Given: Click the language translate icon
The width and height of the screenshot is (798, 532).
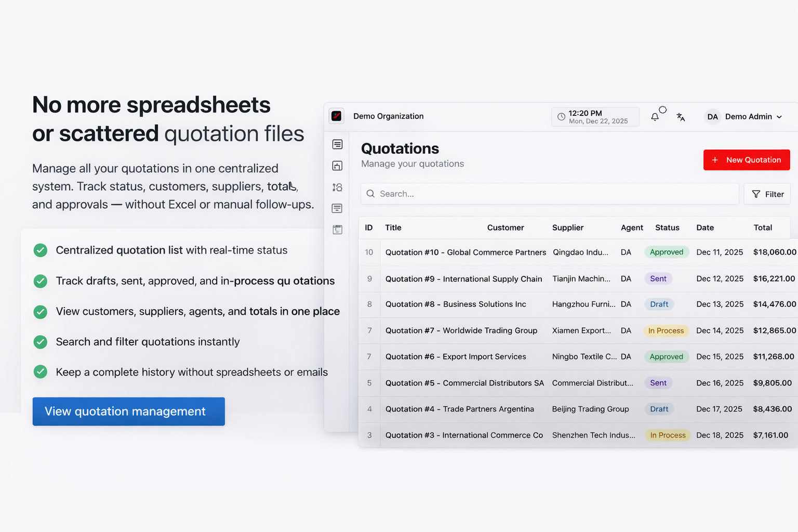Looking at the screenshot, I should [681, 117].
